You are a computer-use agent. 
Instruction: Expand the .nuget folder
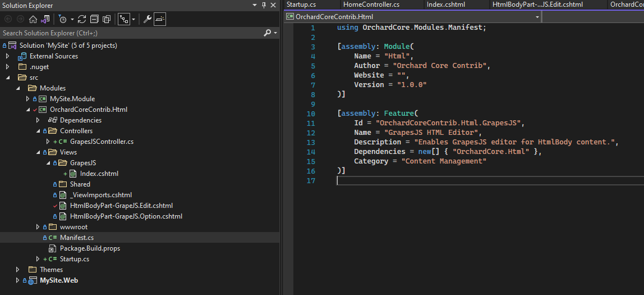tap(7, 67)
